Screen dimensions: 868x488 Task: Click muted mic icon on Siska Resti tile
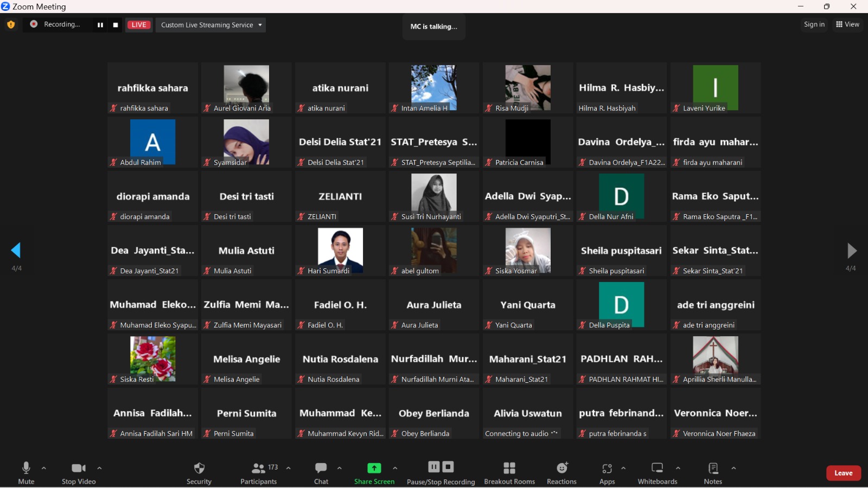(113, 379)
